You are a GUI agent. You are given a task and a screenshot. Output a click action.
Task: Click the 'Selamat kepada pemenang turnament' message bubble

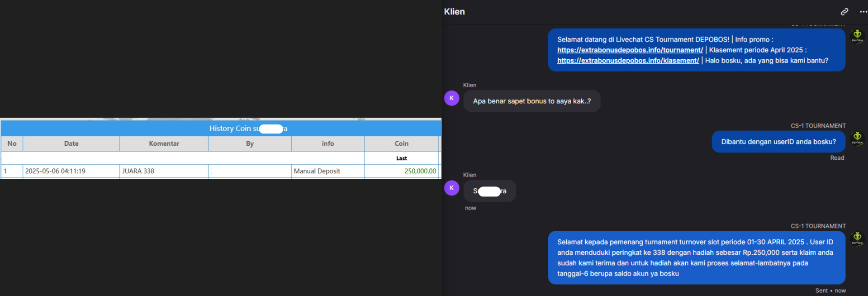click(697, 258)
